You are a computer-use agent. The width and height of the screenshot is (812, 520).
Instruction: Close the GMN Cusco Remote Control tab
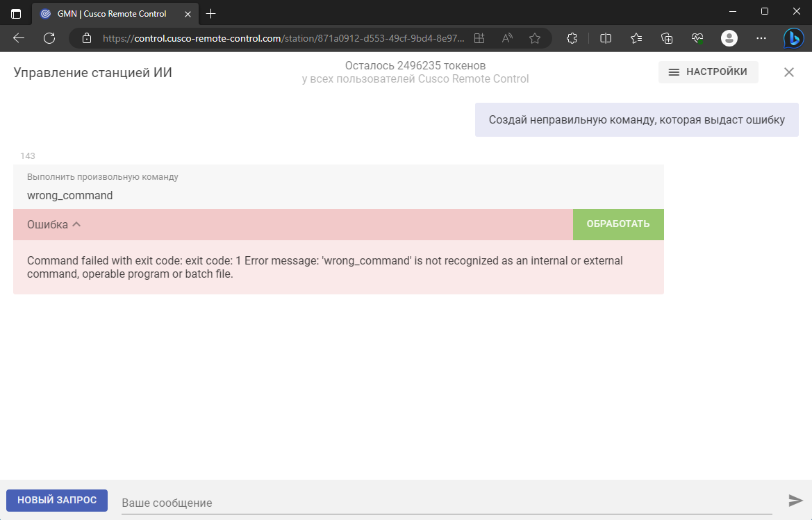188,14
